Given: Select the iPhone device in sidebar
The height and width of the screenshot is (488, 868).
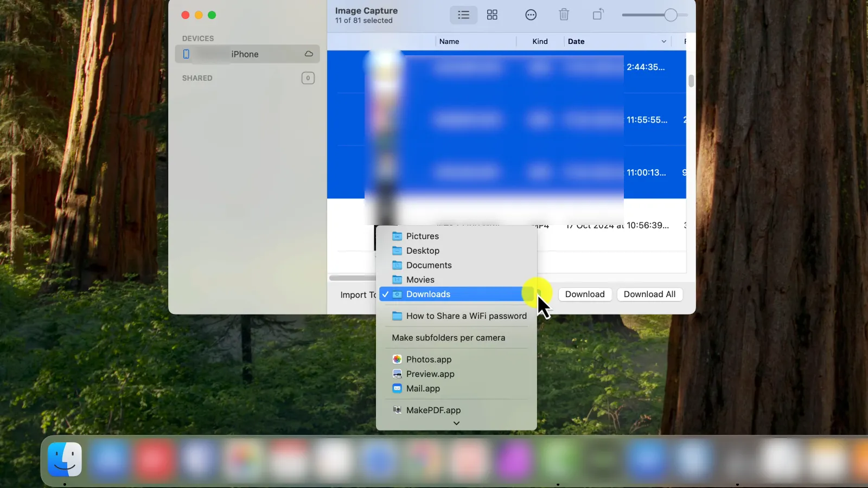Looking at the screenshot, I should (x=245, y=54).
